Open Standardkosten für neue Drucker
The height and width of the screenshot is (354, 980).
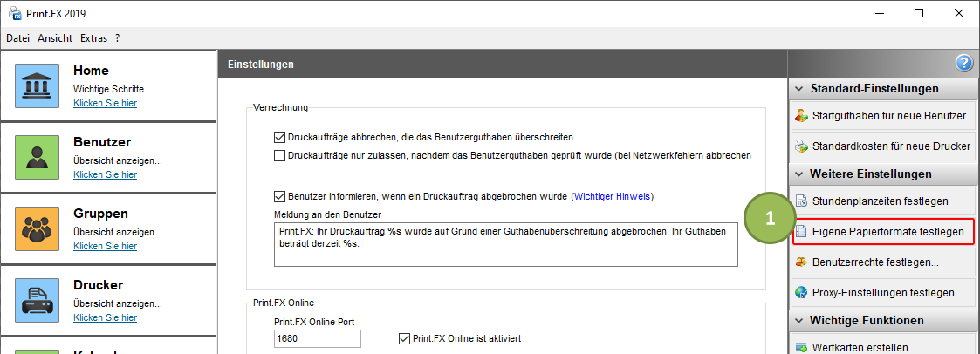pos(882,146)
